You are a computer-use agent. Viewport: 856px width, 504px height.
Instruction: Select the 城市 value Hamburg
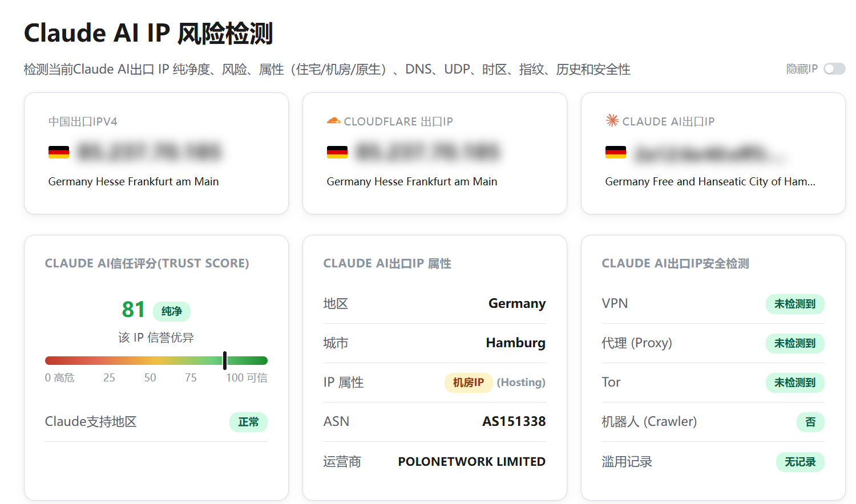click(x=516, y=343)
